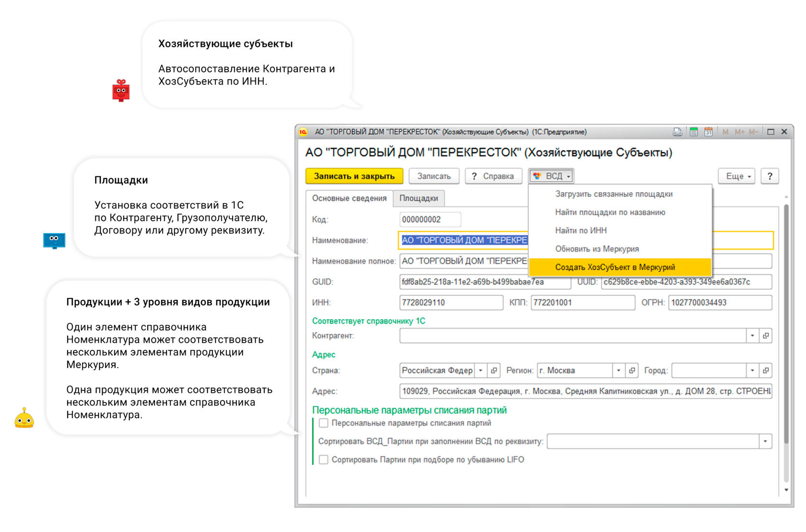Open the Регион field's open-form icon

pos(632,370)
